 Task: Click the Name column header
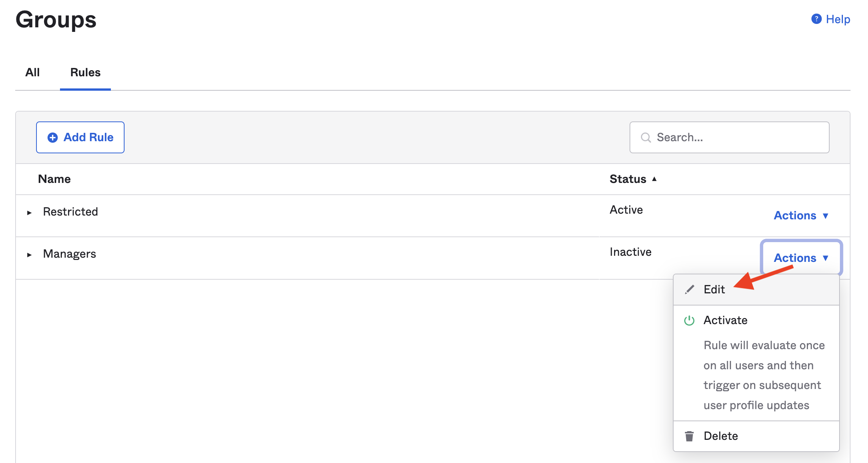54,179
